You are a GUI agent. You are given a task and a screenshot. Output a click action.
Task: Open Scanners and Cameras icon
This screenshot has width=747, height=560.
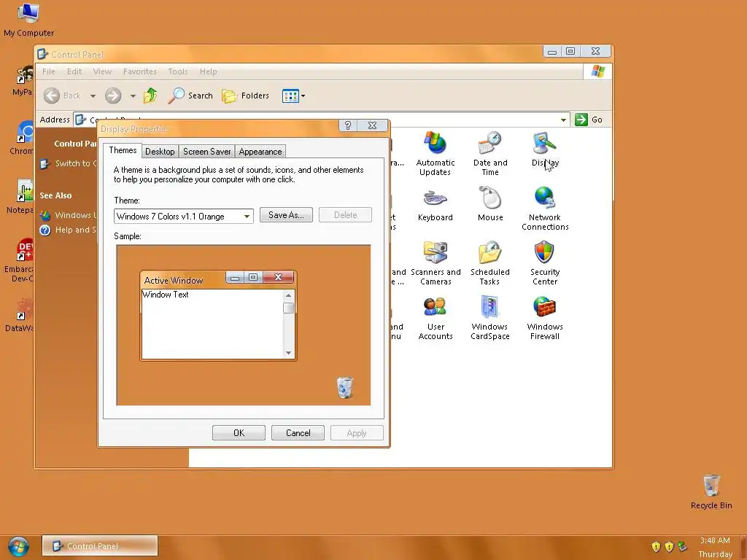[x=436, y=262]
